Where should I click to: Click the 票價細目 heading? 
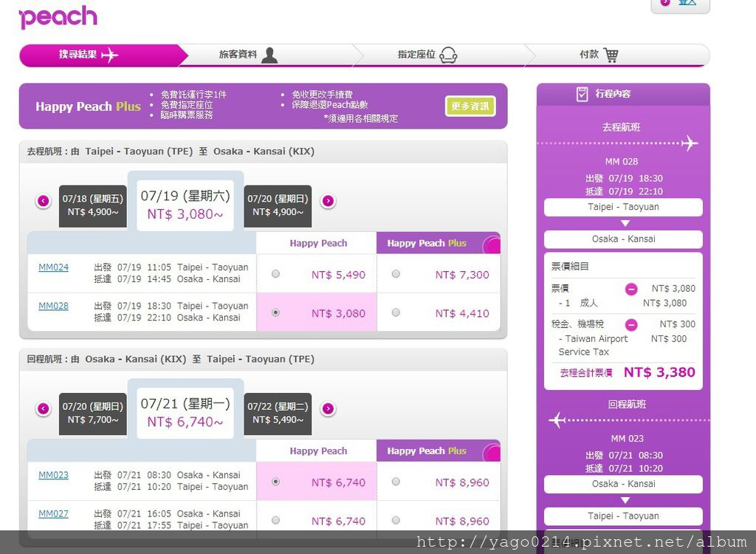pyautogui.click(x=570, y=267)
